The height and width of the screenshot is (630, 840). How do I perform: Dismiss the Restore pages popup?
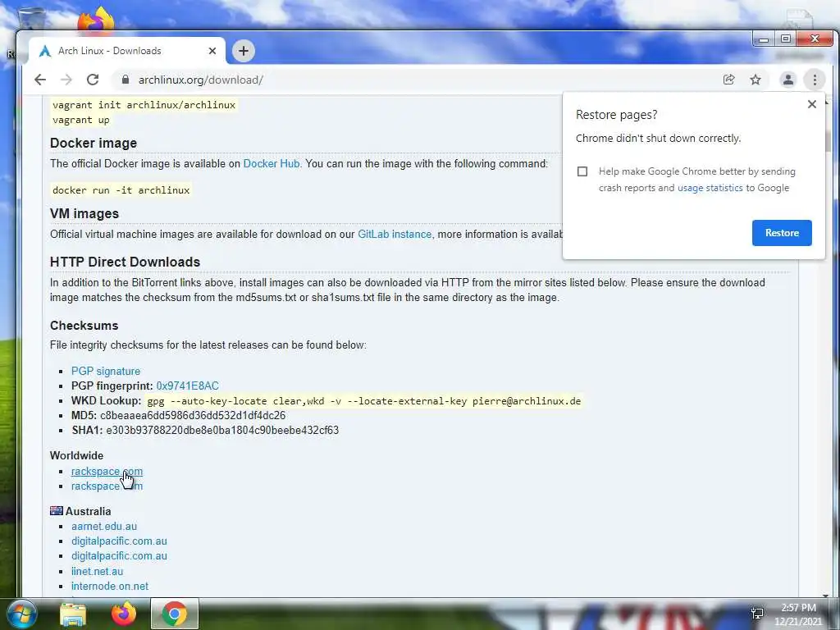(811, 104)
